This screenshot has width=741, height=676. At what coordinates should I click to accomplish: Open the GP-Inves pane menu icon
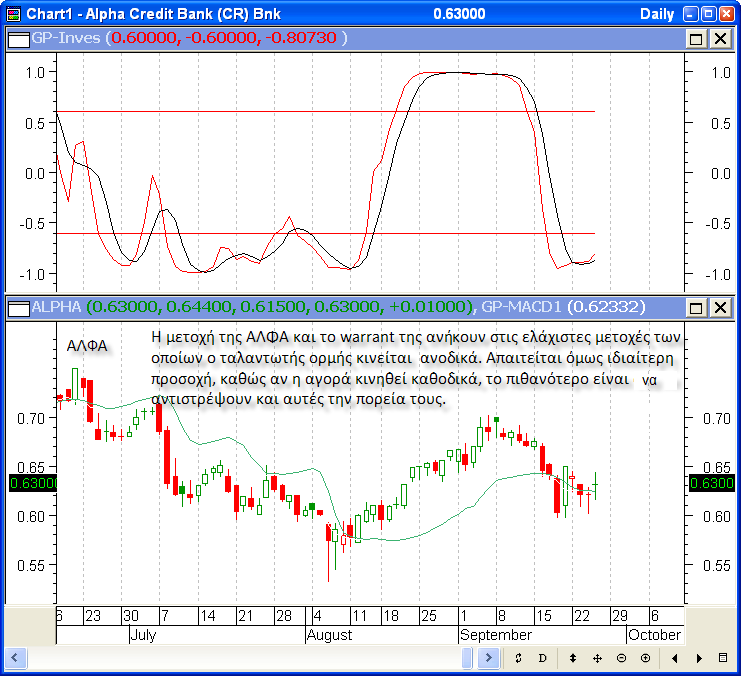coord(18,38)
